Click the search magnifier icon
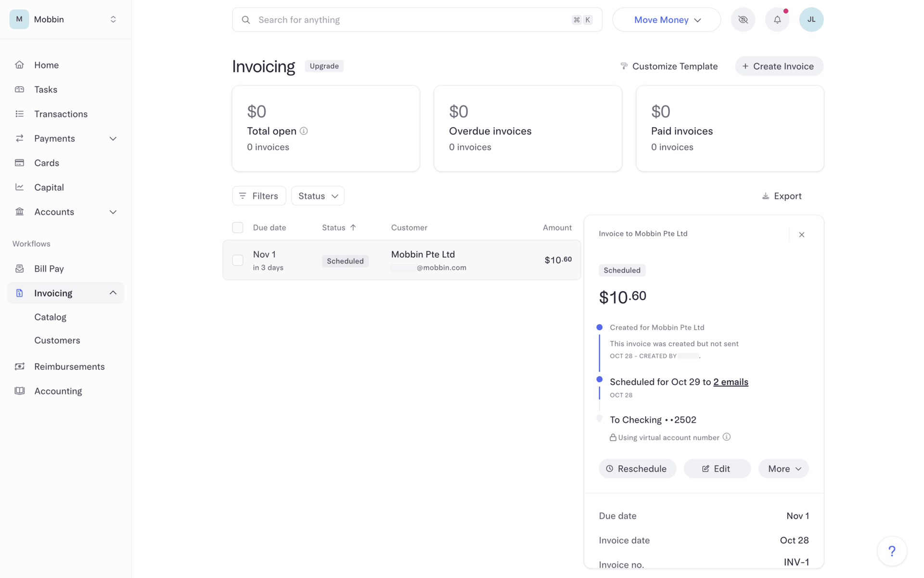924x578 pixels. click(x=246, y=20)
